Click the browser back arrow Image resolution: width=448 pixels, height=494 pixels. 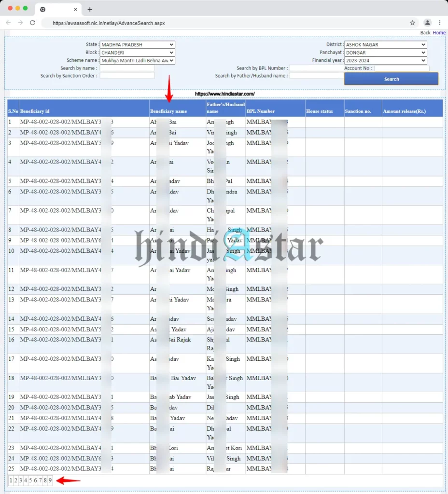[x=8, y=23]
